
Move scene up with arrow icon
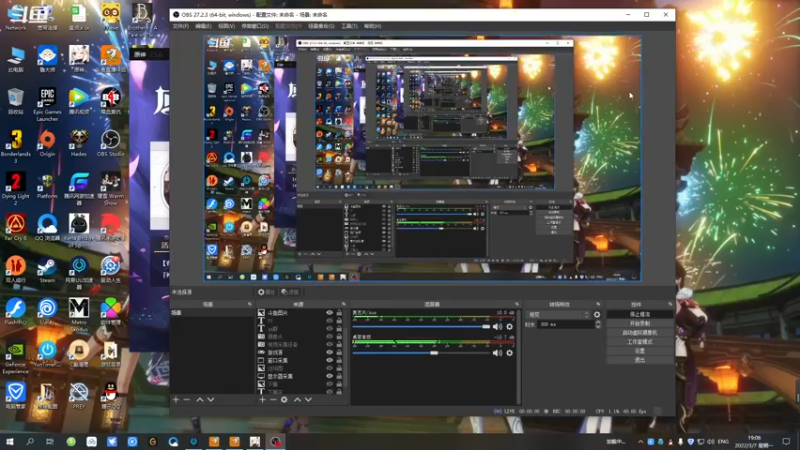coord(200,399)
